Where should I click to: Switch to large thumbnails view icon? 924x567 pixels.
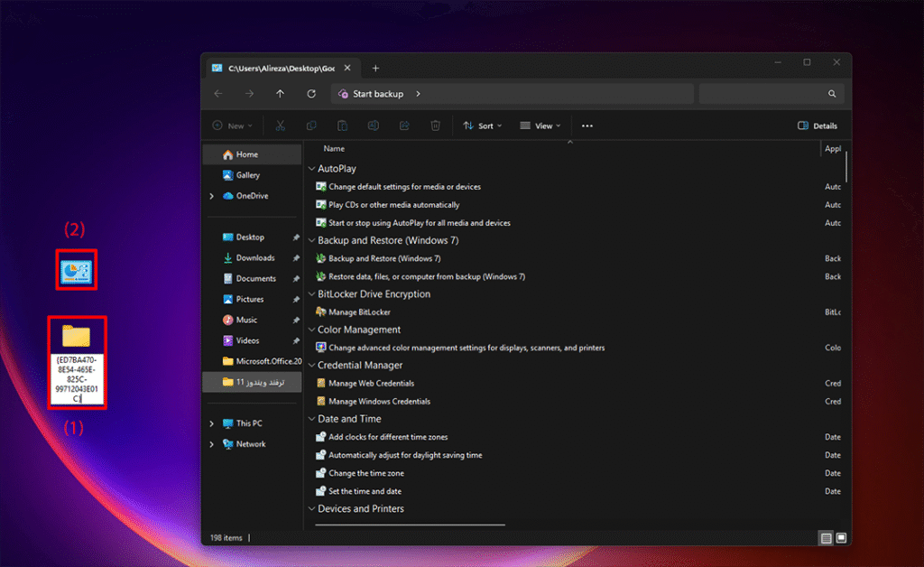(x=841, y=538)
